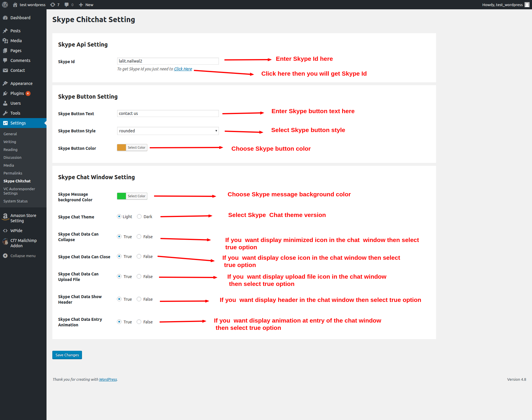532x420 pixels.
Task: Click the Cf7 Mailchimp Addon monkey icon
Action: (5, 241)
